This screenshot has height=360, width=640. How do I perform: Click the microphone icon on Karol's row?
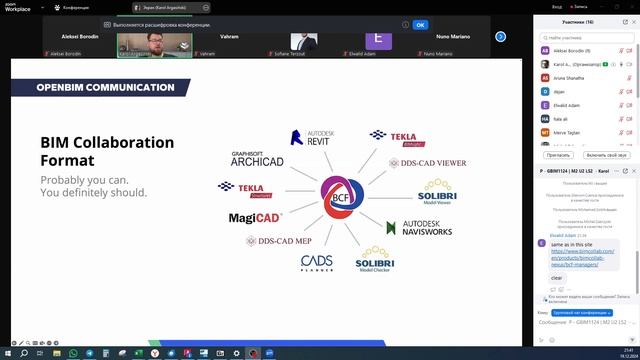621,64
